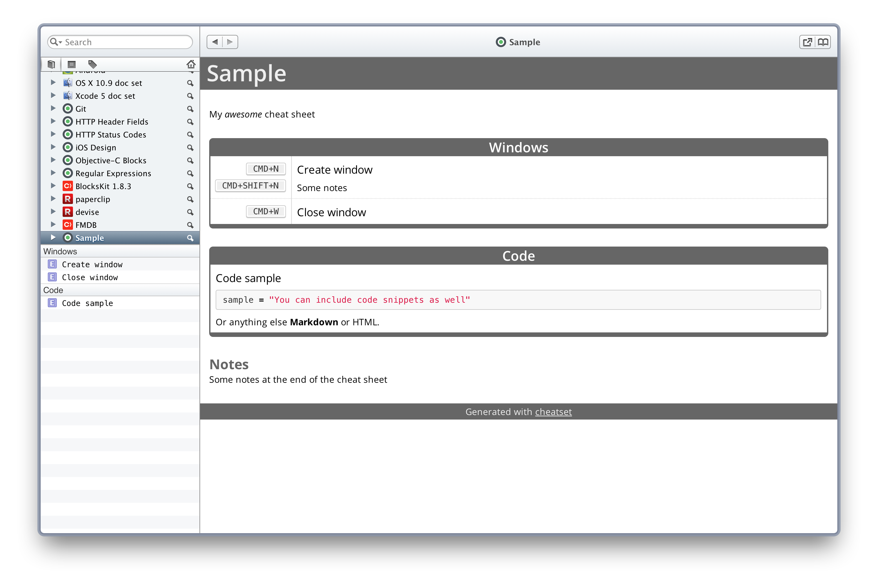
Task: Expand the HTTP Status Codes entry
Action: coord(53,134)
